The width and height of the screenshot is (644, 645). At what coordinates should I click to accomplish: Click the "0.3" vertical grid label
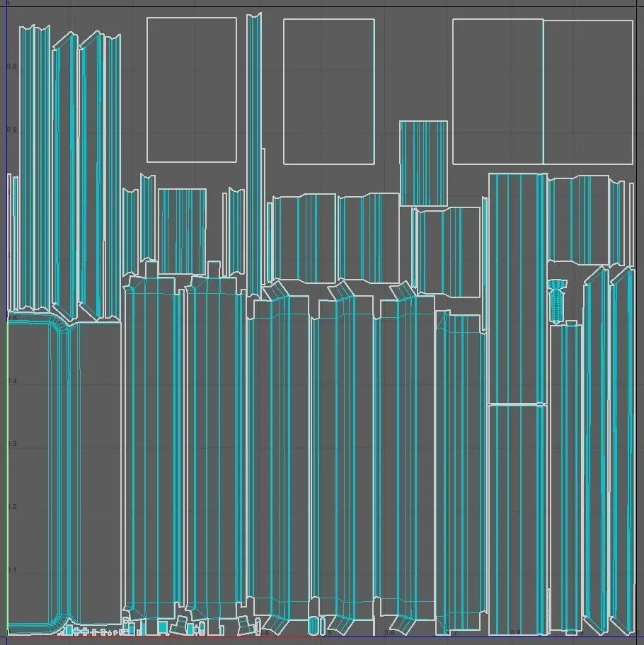coord(12,443)
